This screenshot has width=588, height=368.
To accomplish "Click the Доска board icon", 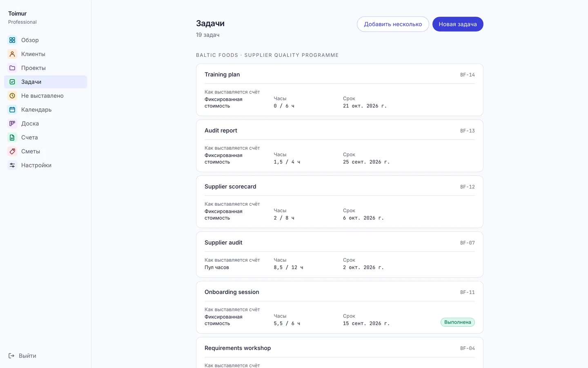I will click(x=12, y=123).
